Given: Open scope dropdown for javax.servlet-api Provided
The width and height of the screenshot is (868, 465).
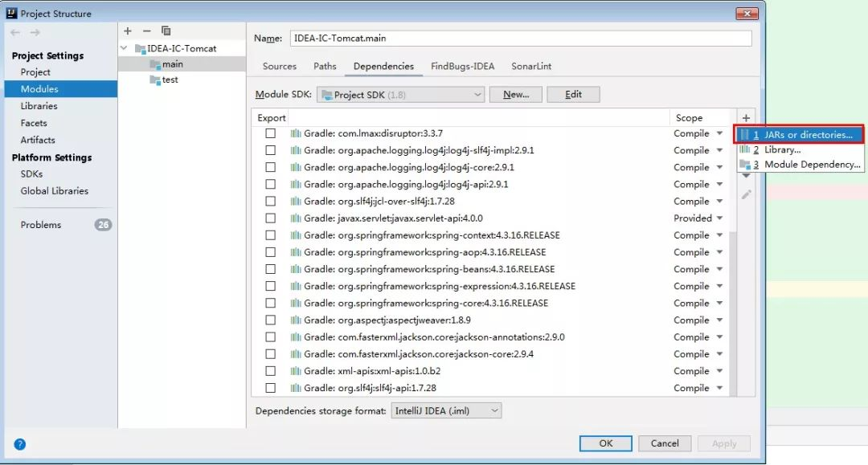Looking at the screenshot, I should [719, 218].
